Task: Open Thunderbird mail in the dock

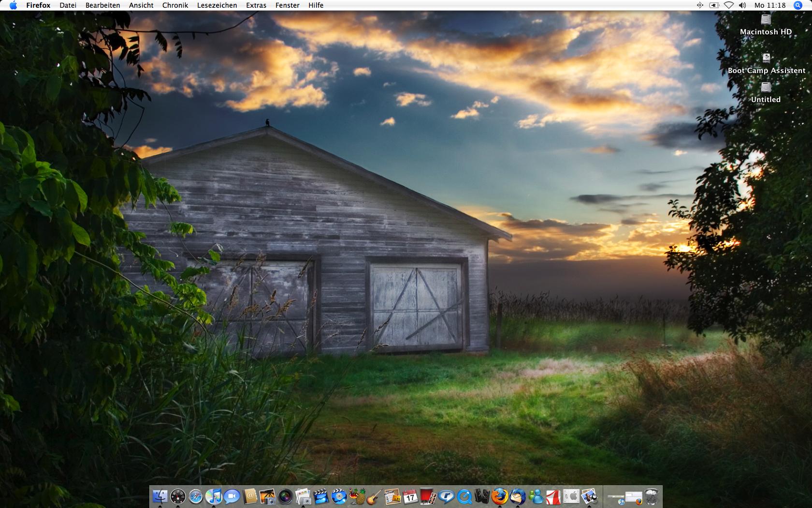Action: [x=518, y=496]
